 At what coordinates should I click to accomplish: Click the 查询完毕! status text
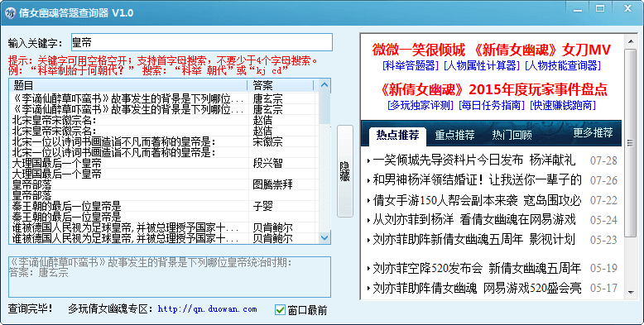tap(31, 309)
